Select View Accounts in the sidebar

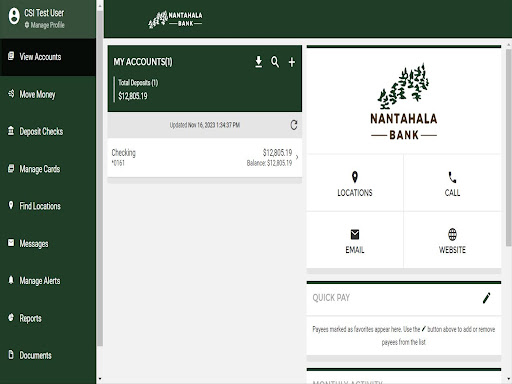tap(48, 57)
